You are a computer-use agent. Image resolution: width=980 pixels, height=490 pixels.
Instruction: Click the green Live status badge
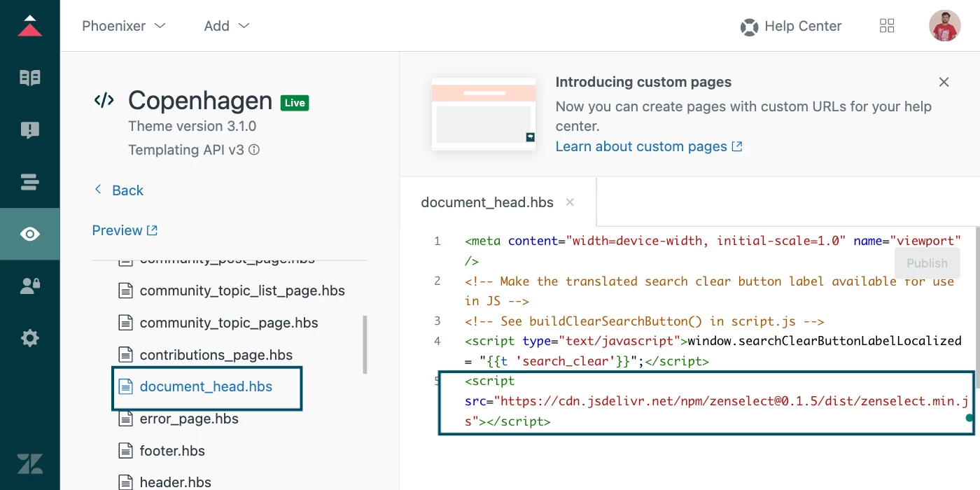click(x=295, y=103)
